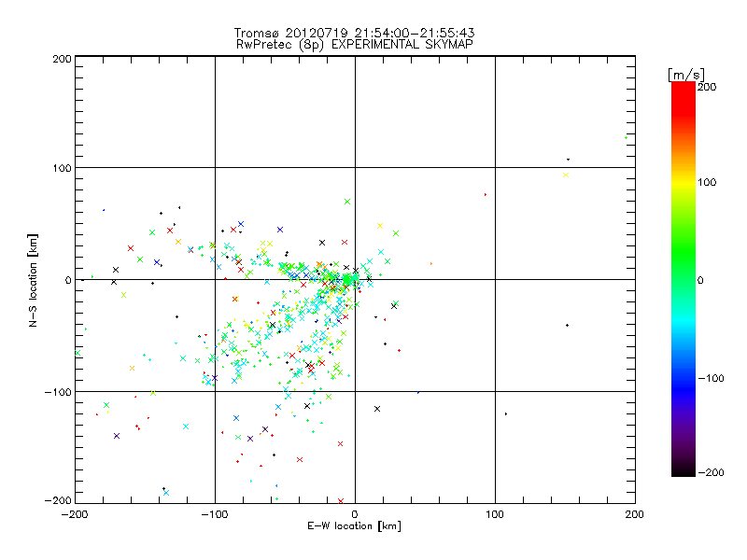The image size is (747, 560).
Task: Click the y-axis tick label -100
Action: tap(58, 392)
